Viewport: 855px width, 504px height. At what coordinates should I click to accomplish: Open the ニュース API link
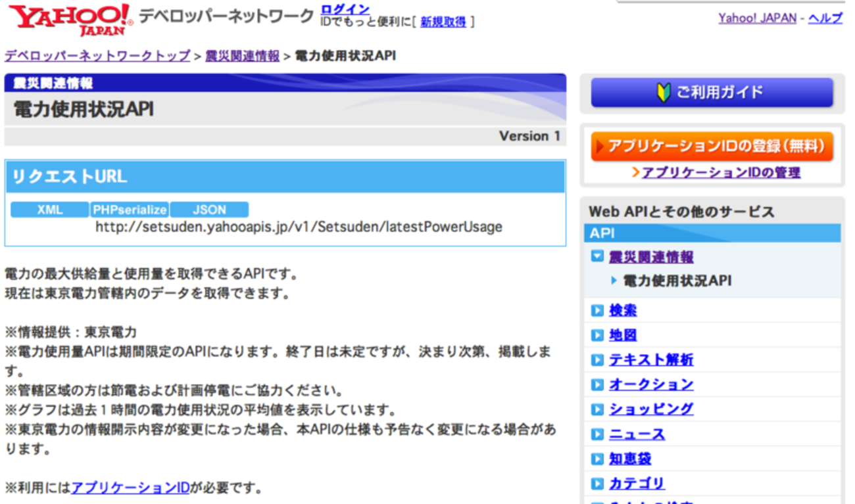pyautogui.click(x=637, y=434)
